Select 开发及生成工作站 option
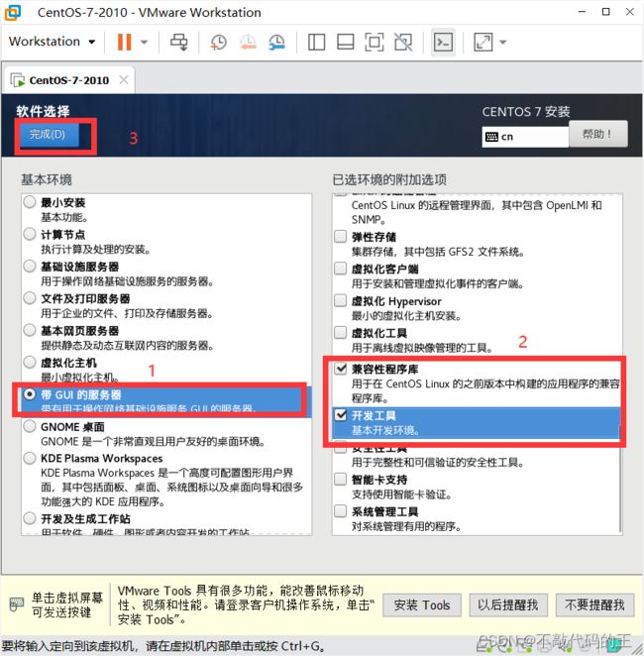The height and width of the screenshot is (656, 644). [30, 518]
